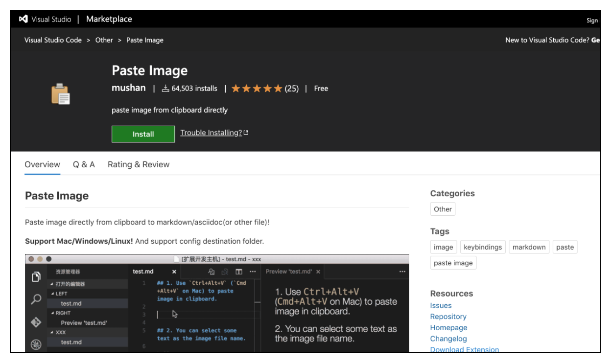Image resolution: width=613 pixels, height=364 pixels.
Task: Click the Source Control git icon in screenshot
Action: click(36, 322)
